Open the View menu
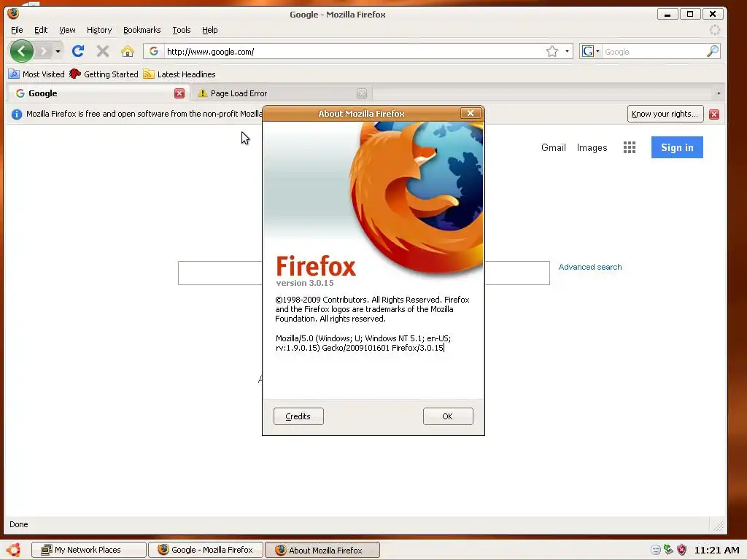Image resolution: width=747 pixels, height=560 pixels. (x=67, y=30)
